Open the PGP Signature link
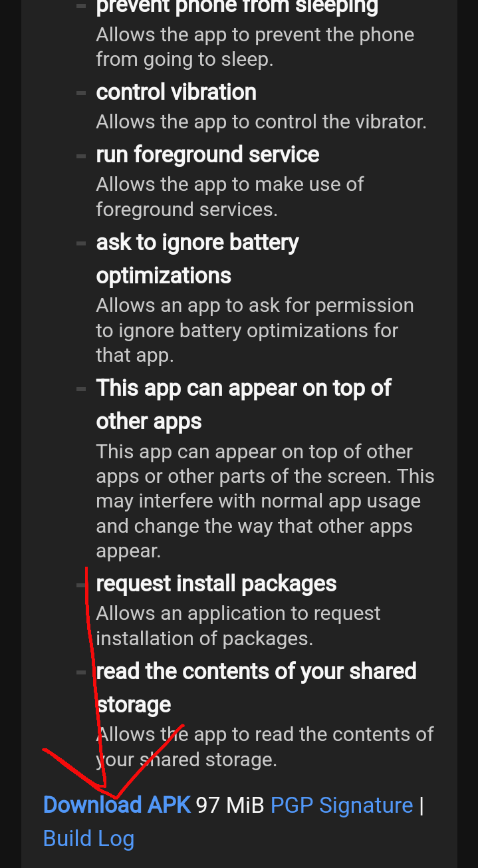 342,805
